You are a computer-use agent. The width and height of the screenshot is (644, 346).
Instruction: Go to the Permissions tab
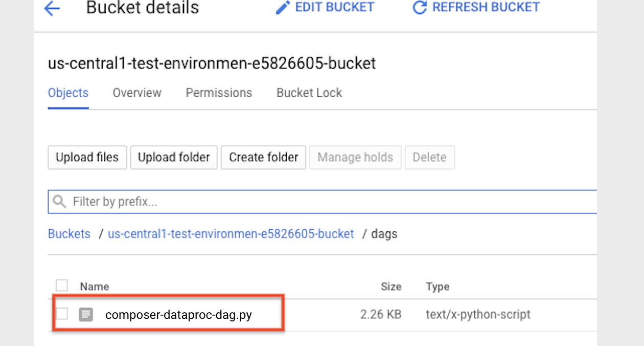click(x=219, y=93)
